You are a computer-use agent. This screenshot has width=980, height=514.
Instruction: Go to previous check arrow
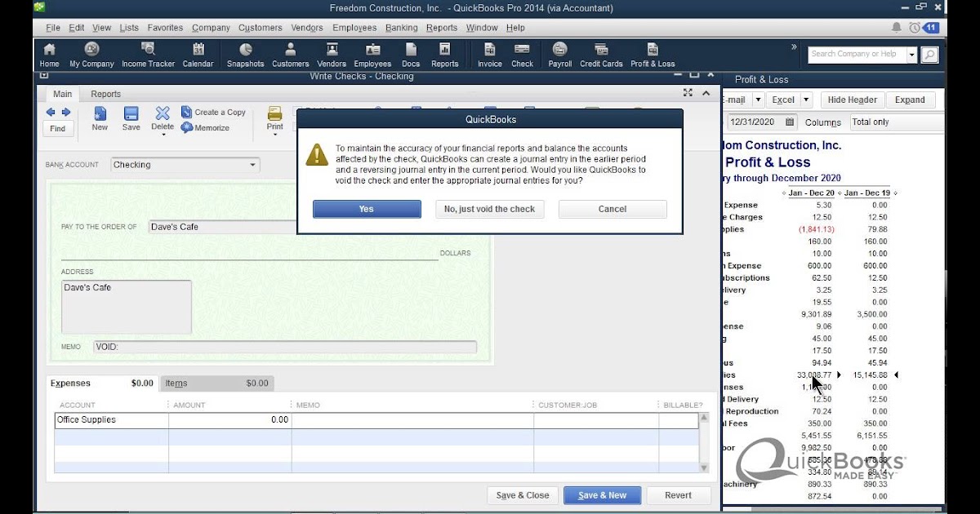point(51,113)
